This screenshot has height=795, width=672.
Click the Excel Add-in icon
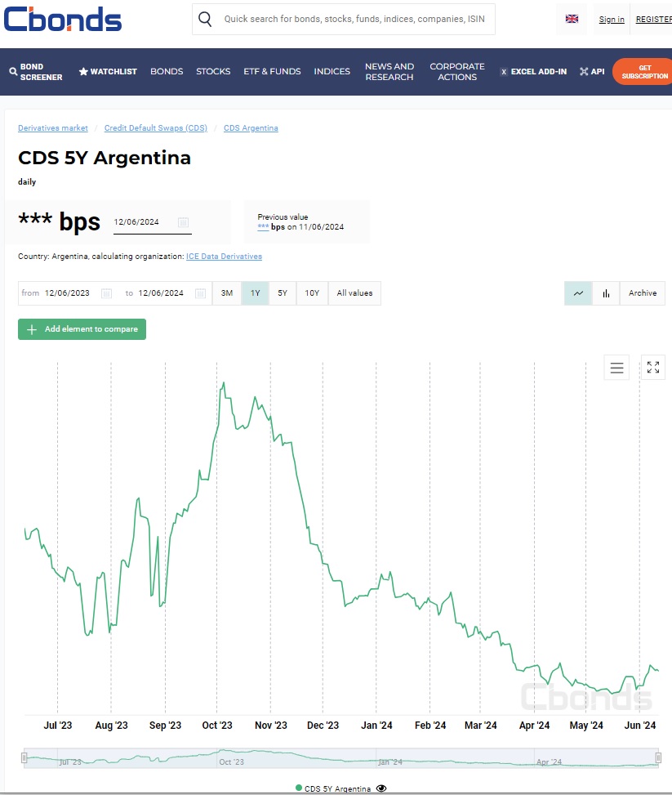503,72
